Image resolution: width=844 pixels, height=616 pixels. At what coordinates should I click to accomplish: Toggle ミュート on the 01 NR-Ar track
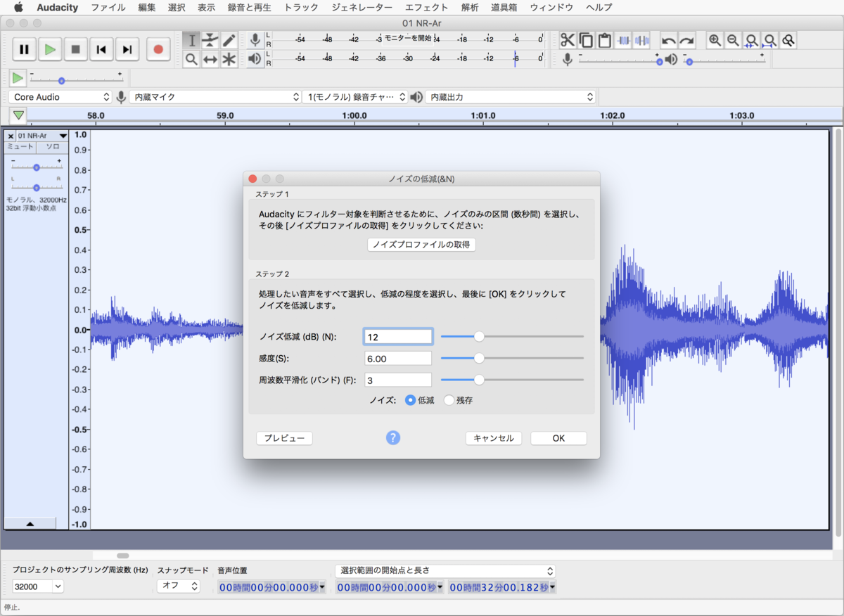click(20, 147)
